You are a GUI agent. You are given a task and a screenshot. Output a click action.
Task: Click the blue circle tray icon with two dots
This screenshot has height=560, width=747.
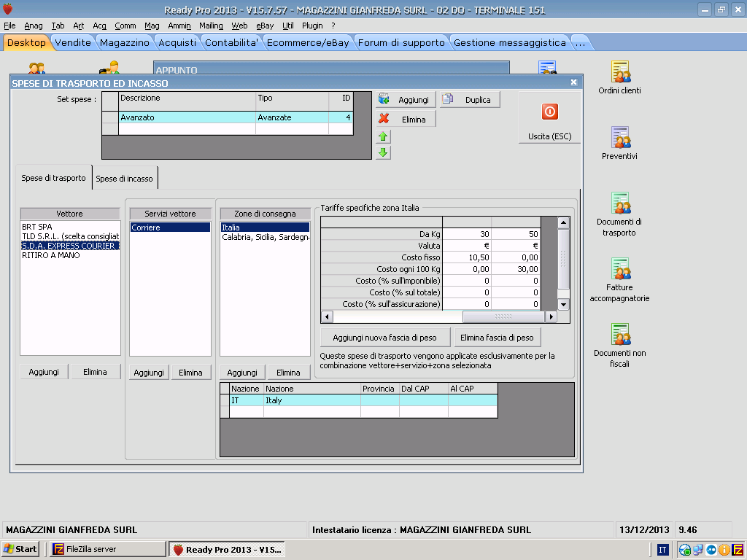pos(711,550)
